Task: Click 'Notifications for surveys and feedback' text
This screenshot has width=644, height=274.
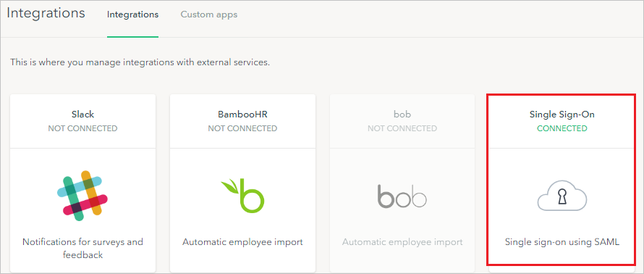Action: (x=82, y=248)
